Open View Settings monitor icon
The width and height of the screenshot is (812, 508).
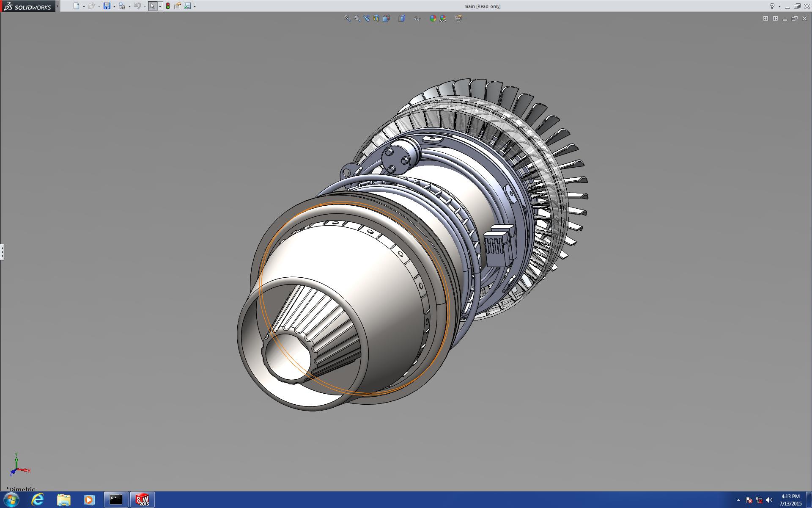458,18
